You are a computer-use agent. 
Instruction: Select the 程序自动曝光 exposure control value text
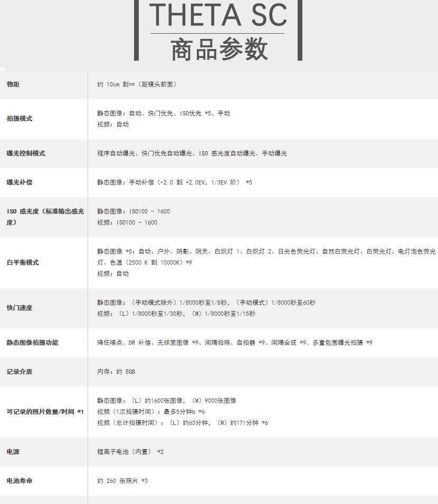pos(116,153)
